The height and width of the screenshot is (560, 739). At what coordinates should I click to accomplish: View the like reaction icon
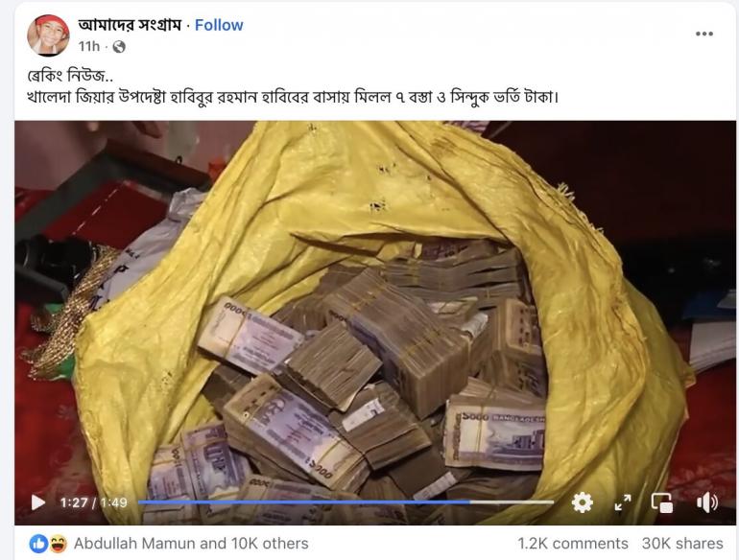(x=37, y=544)
